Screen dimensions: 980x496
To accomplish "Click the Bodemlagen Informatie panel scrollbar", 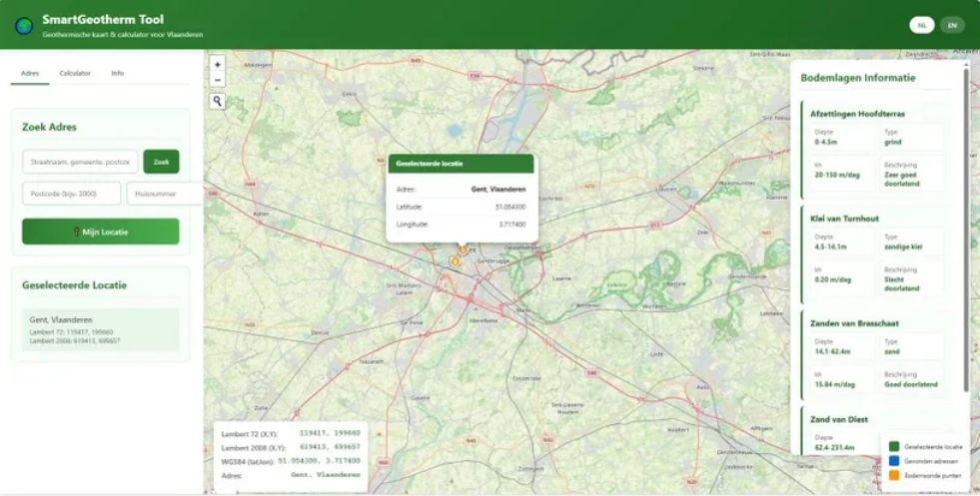I will (x=965, y=230).
